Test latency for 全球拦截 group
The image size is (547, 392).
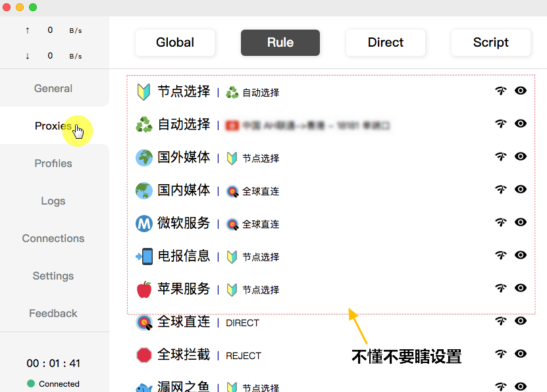(500, 354)
